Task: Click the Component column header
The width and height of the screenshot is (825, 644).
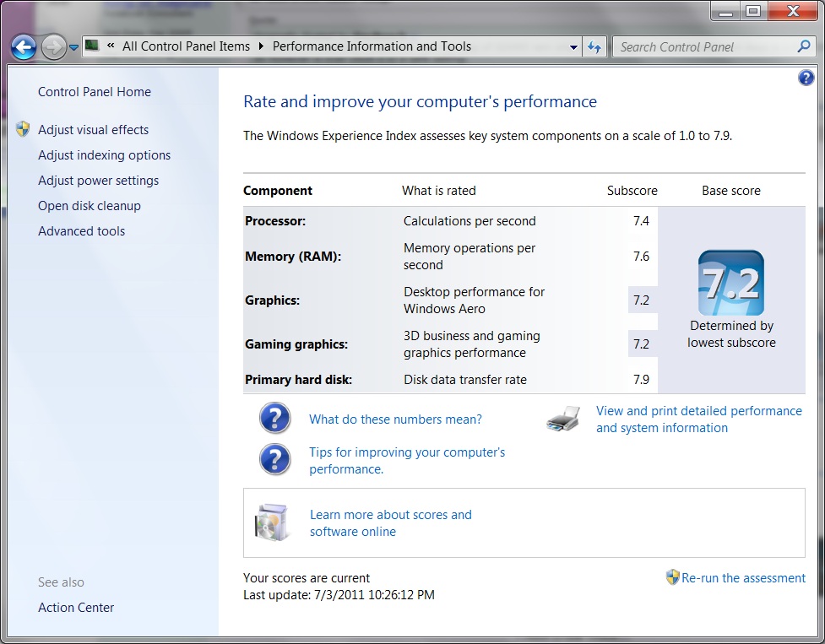Action: coord(278,190)
